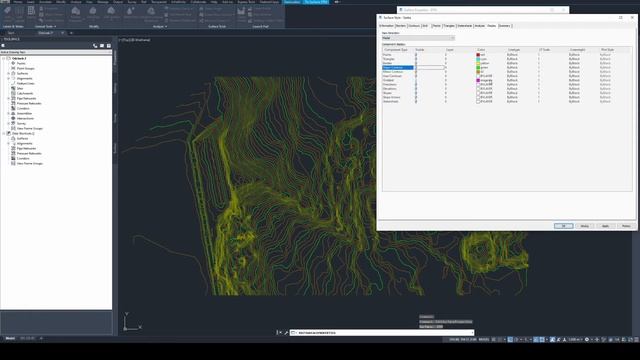This screenshot has width=640, height=360.
Task: Select the Major Contour component row
Action: pyautogui.click(x=398, y=68)
